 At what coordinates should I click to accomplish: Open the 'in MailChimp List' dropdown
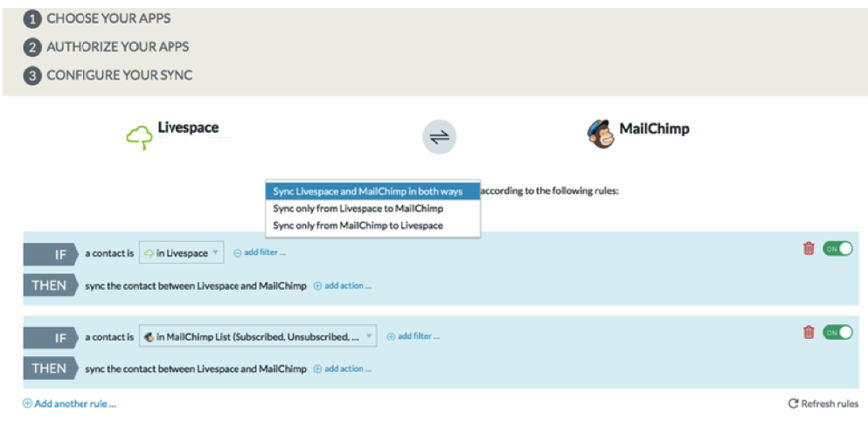pos(258,336)
